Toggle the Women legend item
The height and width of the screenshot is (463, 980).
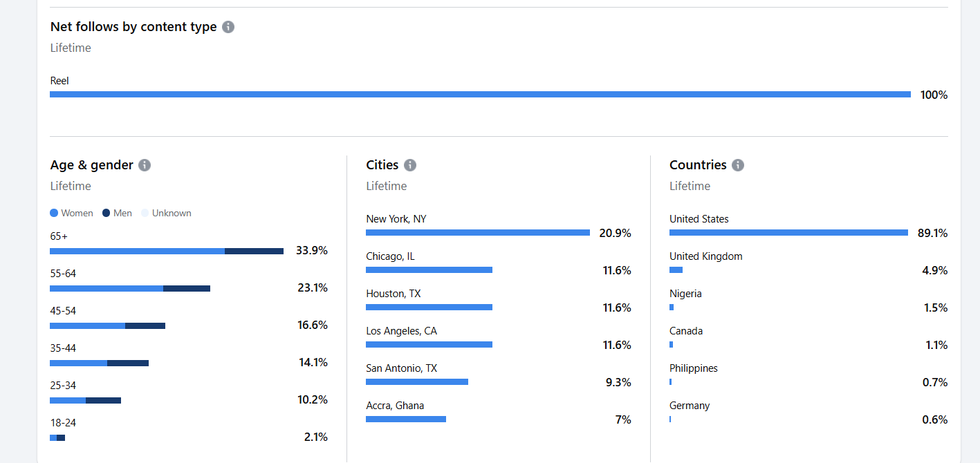(72, 213)
